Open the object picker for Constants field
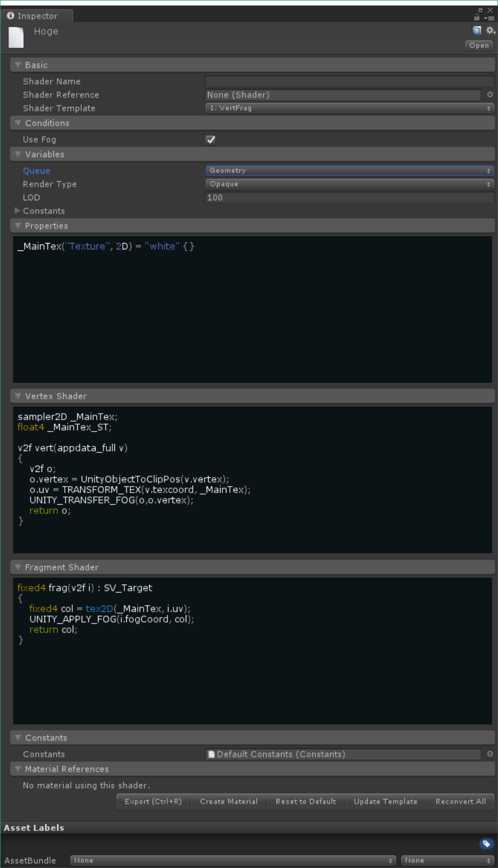Screen dimensions: 498x868 coord(490,754)
